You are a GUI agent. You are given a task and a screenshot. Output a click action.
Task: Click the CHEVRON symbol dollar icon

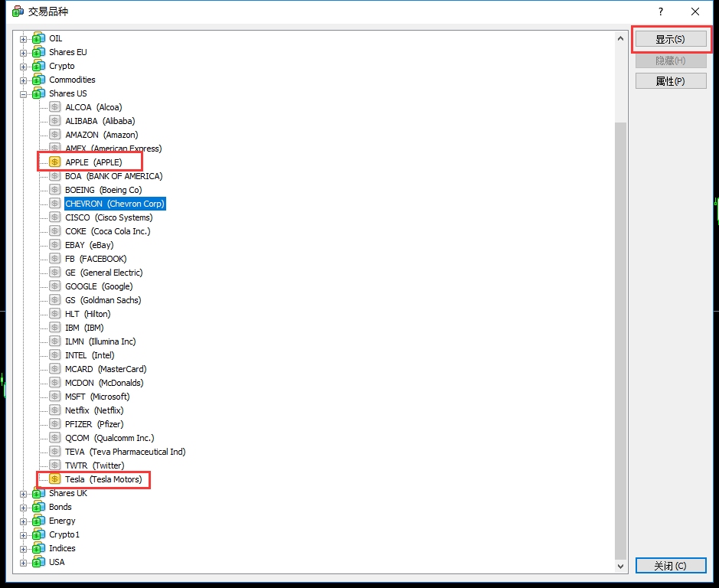point(55,203)
